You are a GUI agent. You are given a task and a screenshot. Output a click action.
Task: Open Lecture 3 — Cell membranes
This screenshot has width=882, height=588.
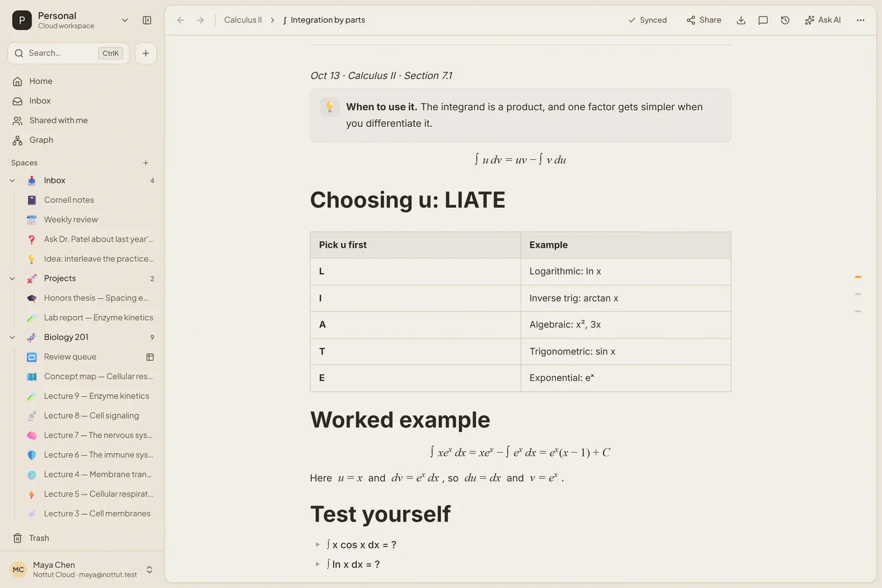point(90,514)
